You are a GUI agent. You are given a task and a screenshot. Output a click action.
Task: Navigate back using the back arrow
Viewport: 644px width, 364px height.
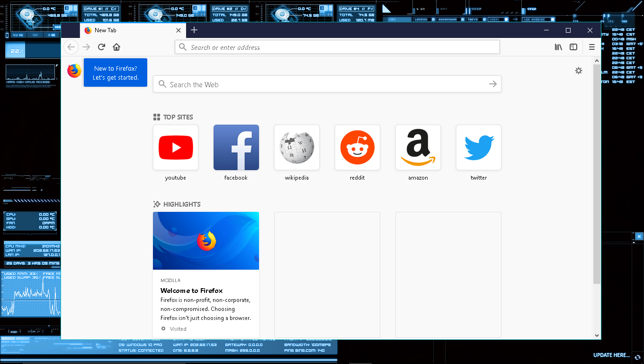[x=71, y=47]
